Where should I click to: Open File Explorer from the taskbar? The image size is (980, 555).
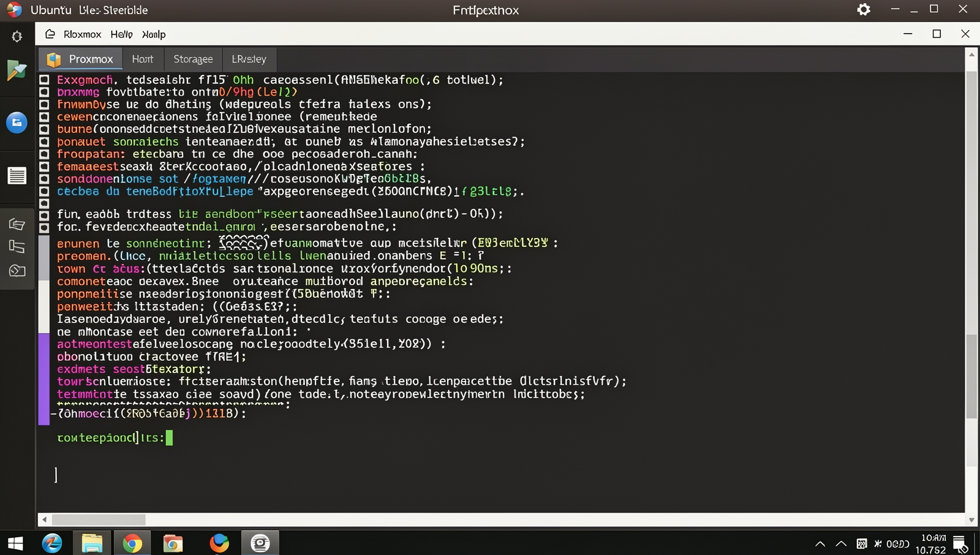tap(92, 543)
